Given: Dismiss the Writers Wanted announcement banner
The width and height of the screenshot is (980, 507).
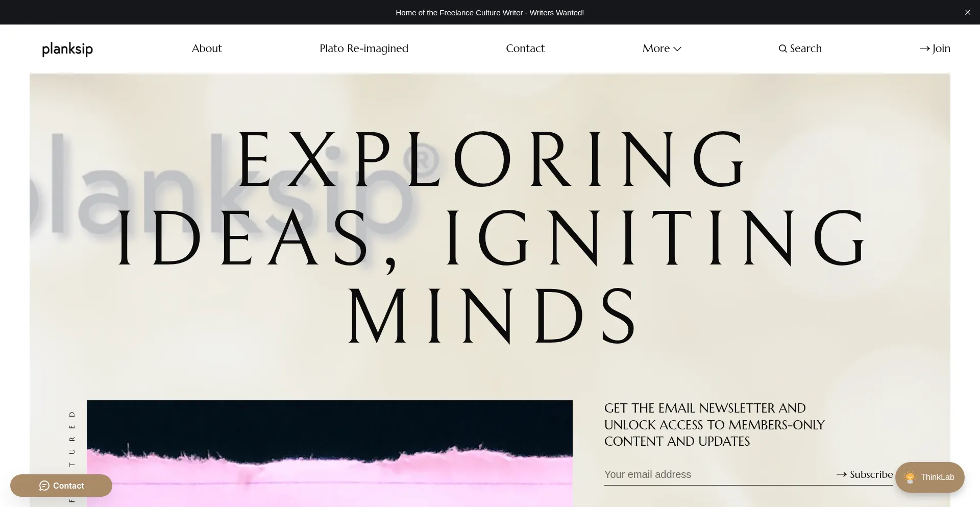Looking at the screenshot, I should 967,12.
